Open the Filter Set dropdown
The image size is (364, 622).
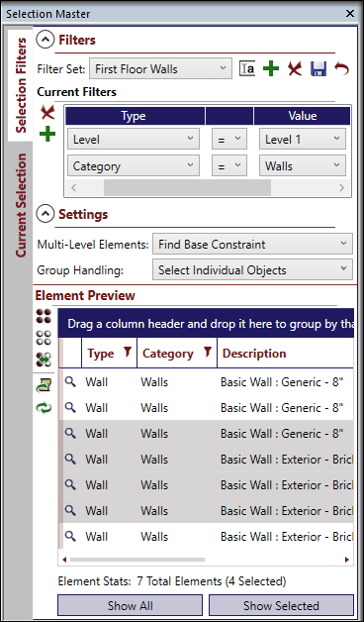click(x=160, y=69)
